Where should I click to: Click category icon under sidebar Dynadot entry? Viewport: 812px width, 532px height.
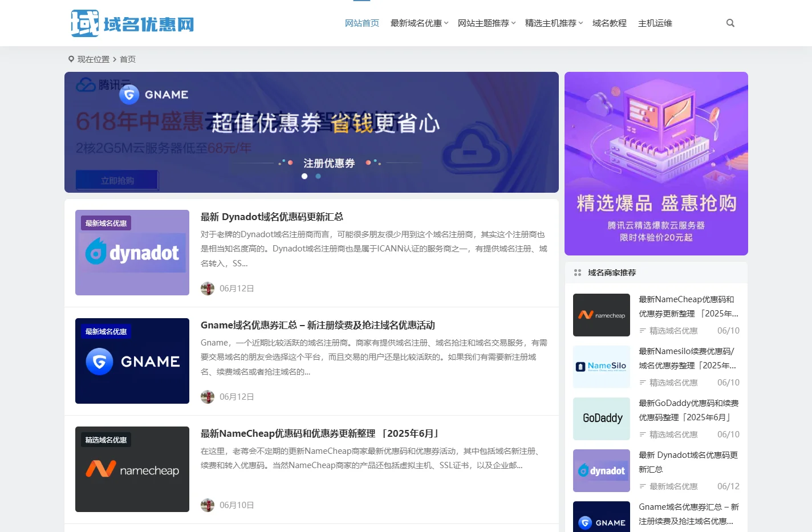643,486
